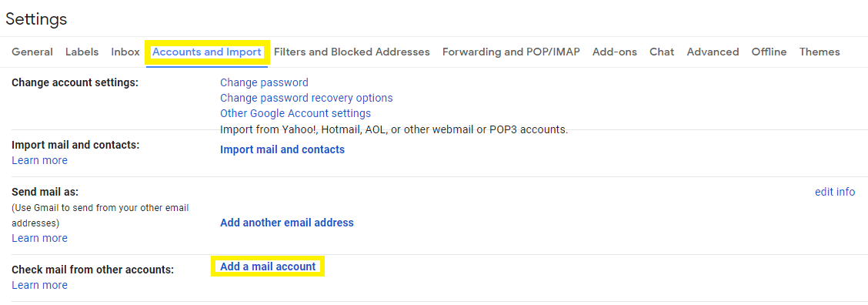Switch to the Labels tab

[82, 52]
